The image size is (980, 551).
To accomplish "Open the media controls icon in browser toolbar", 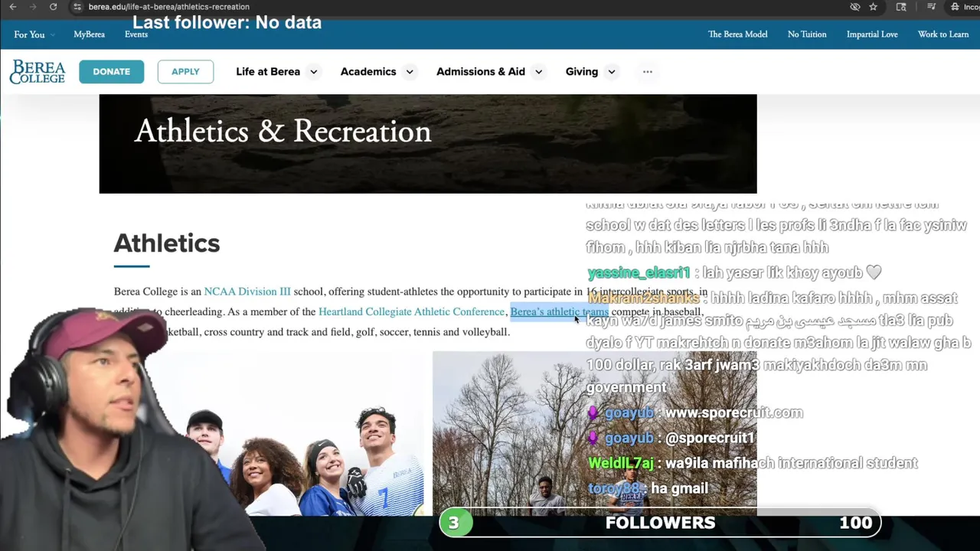I will pos(931,7).
